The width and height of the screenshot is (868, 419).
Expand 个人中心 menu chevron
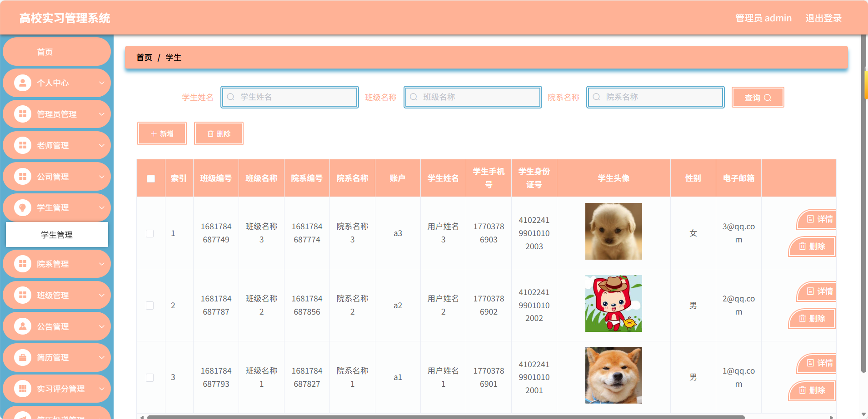point(102,83)
